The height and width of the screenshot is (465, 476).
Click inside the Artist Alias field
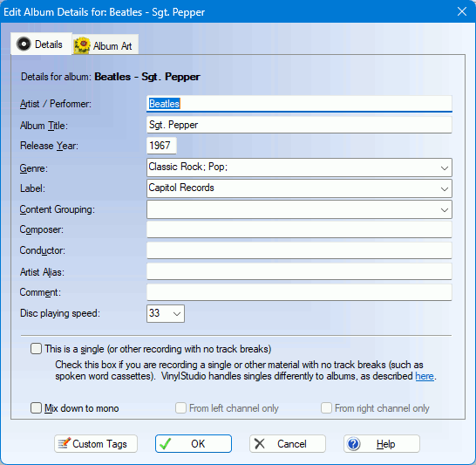[299, 271]
